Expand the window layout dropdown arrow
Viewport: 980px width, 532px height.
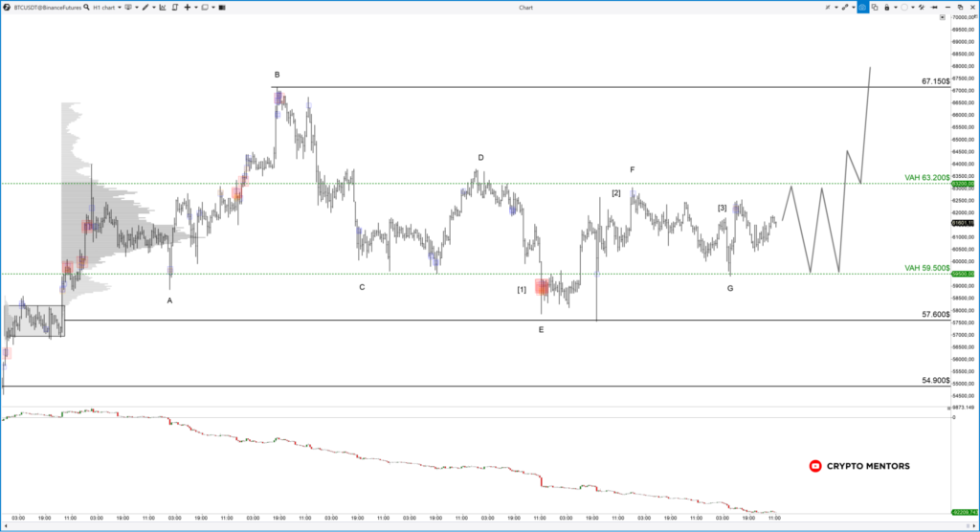215,7
